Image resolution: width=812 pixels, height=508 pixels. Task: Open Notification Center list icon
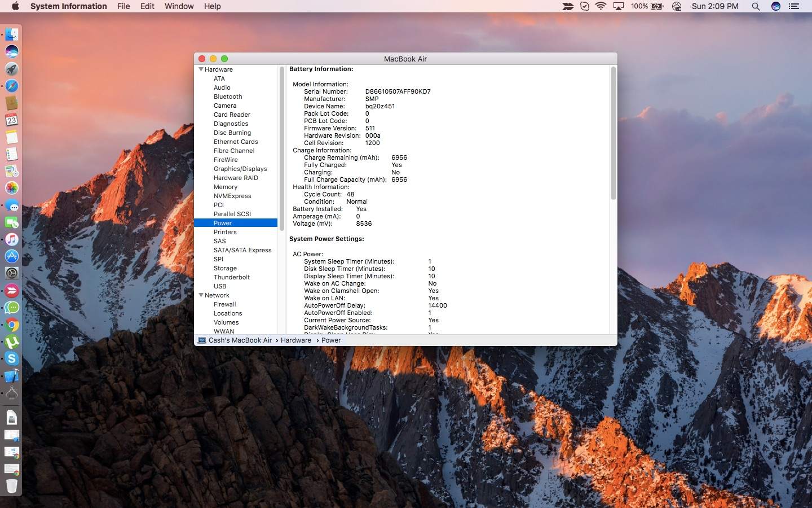(794, 6)
